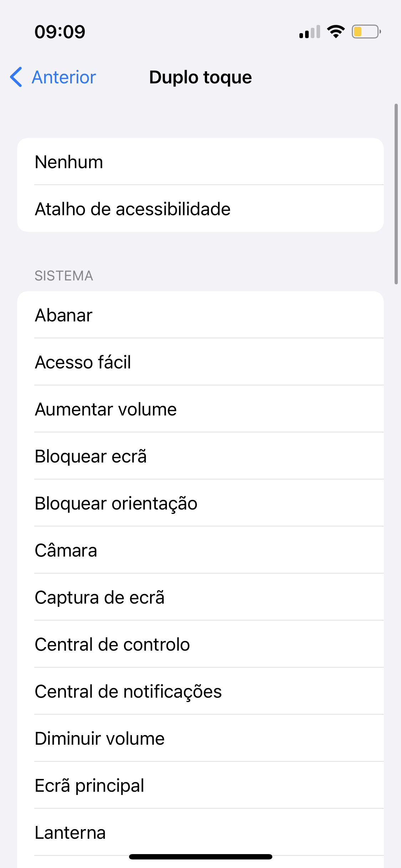
Task: Choose Aumentar volume from the list
Action: [x=200, y=409]
